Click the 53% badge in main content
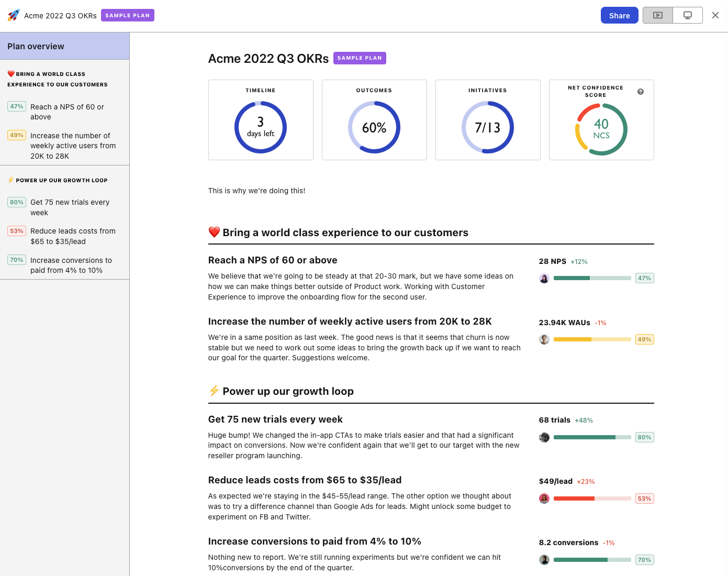Screen dimensions: 728x576 [645, 499]
